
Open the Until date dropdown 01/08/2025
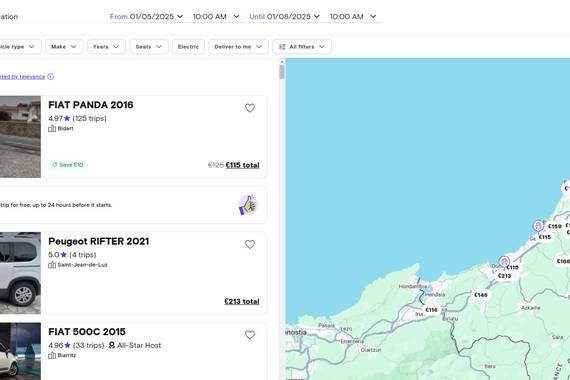(285, 16)
